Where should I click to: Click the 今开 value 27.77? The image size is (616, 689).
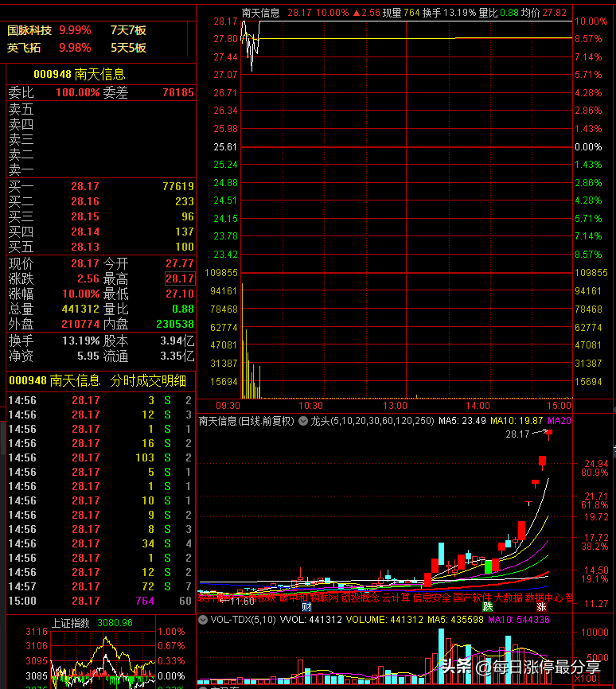click(179, 263)
